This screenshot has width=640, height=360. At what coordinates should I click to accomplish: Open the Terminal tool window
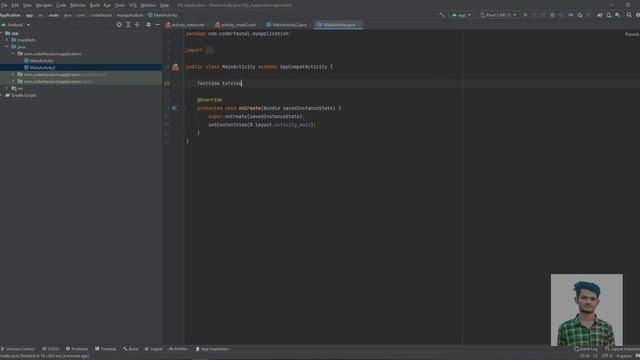click(106, 349)
